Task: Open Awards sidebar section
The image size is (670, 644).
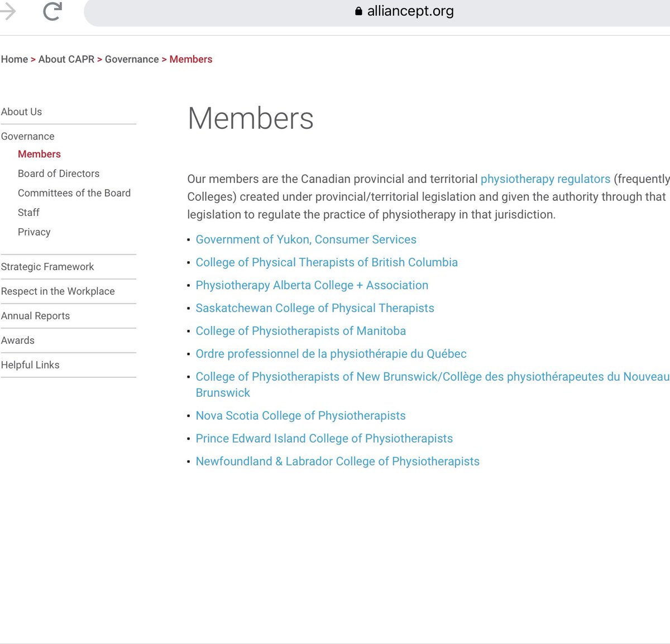Action: [18, 340]
